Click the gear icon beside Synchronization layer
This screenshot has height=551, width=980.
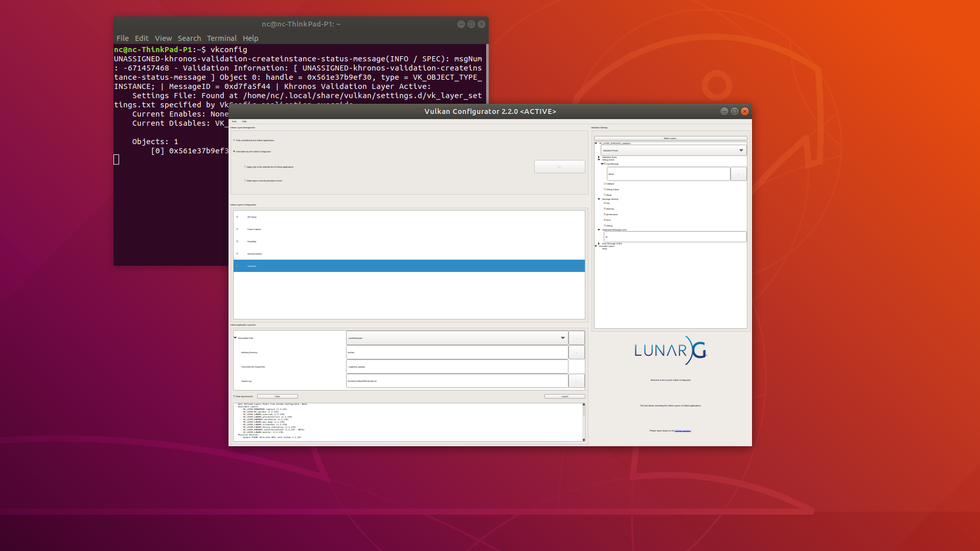237,254
